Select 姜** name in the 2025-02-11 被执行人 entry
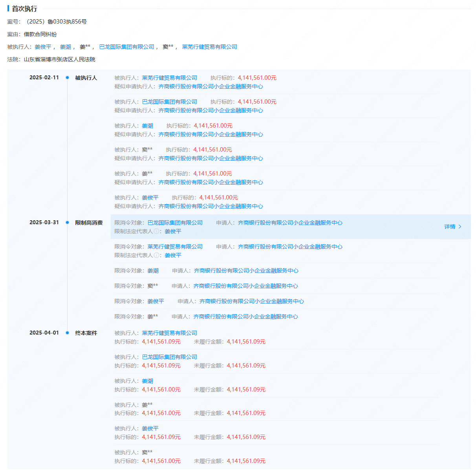Viewport: 476px width, 470px height. (147, 174)
